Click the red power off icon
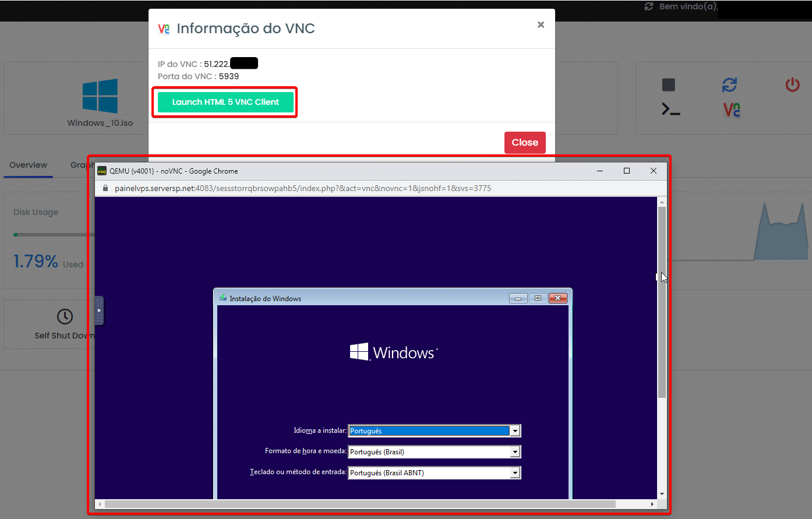Image resolution: width=812 pixels, height=519 pixels. 792,85
